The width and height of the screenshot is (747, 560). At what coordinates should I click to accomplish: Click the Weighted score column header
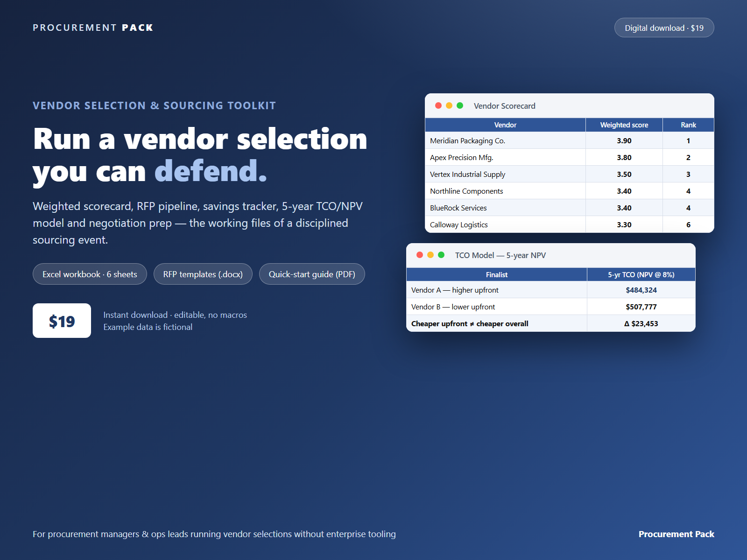pos(624,125)
